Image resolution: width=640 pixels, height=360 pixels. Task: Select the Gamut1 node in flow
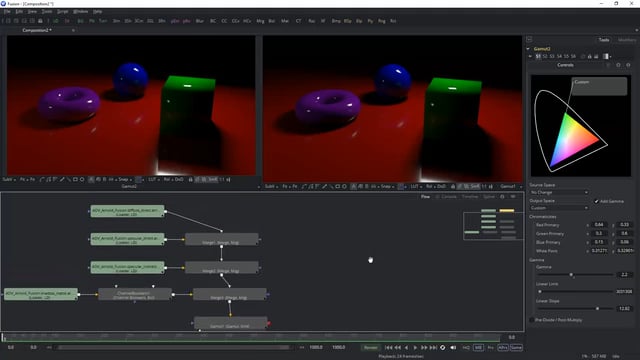click(231, 323)
